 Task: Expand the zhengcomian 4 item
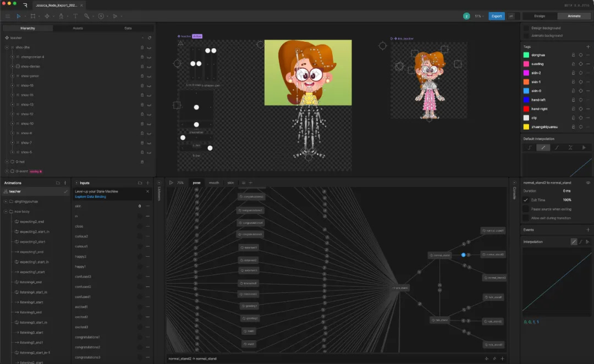(12, 57)
